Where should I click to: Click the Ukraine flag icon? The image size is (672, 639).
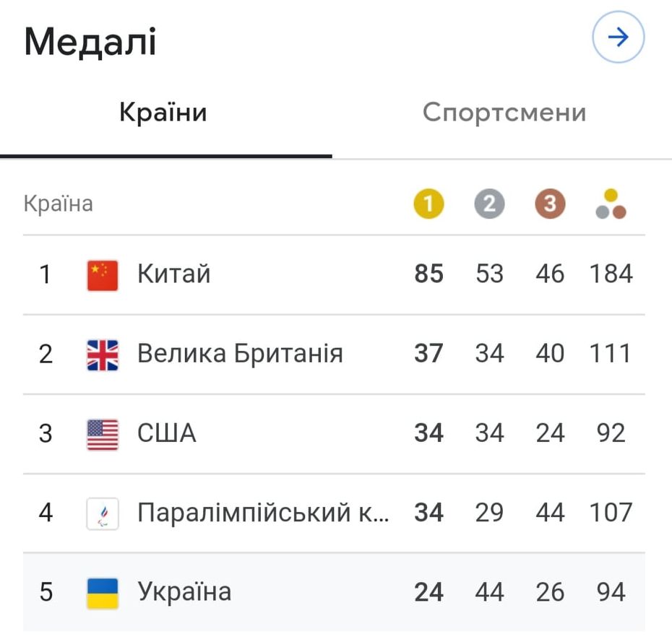(103, 593)
